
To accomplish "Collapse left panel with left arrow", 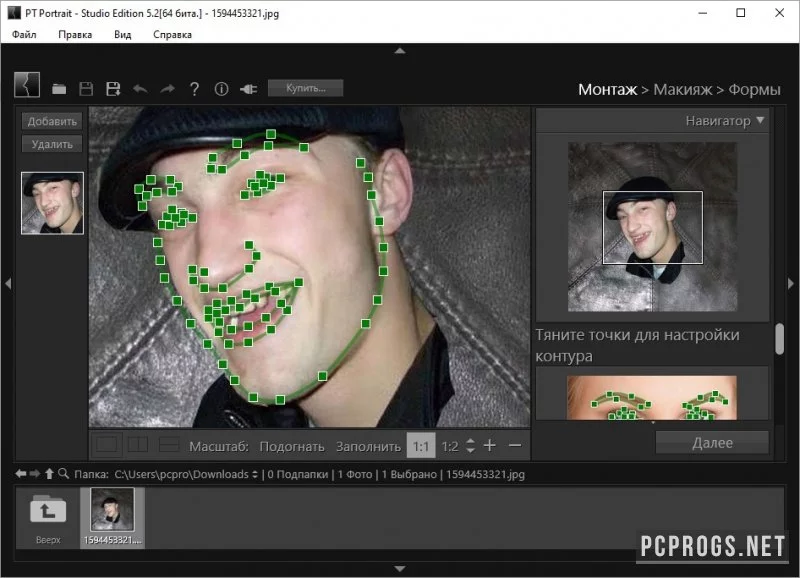I will click(x=8, y=283).
